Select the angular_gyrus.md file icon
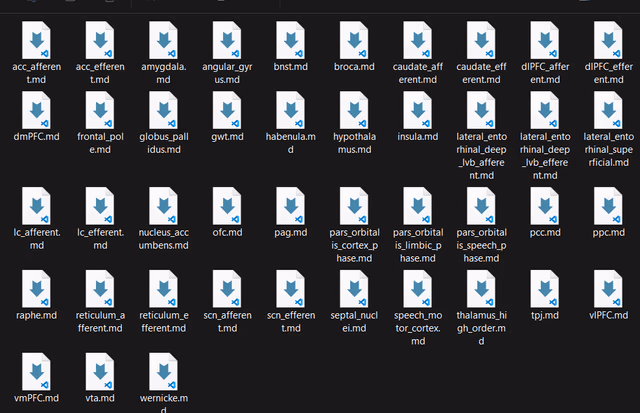The image size is (640, 413). point(227,40)
